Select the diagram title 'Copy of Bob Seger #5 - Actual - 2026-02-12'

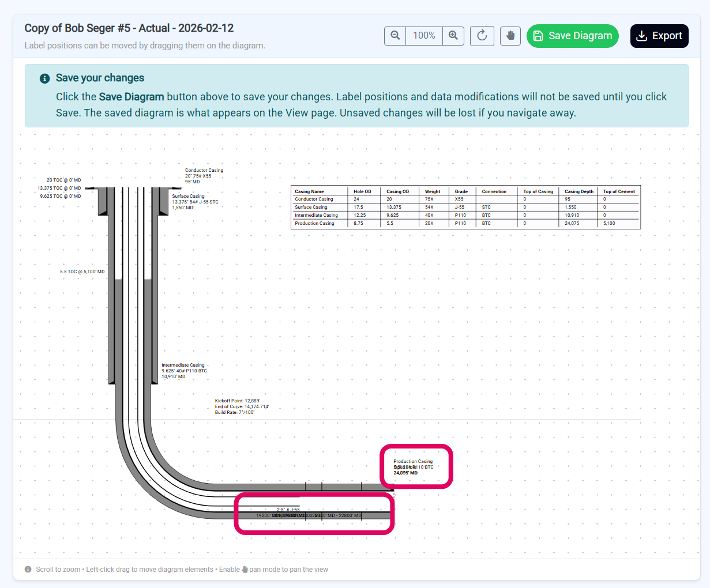(129, 28)
